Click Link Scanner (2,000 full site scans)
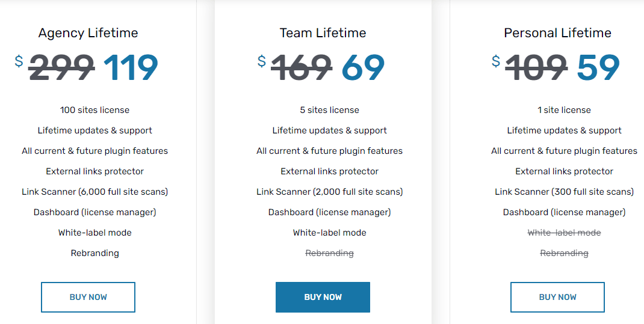 pos(329,192)
